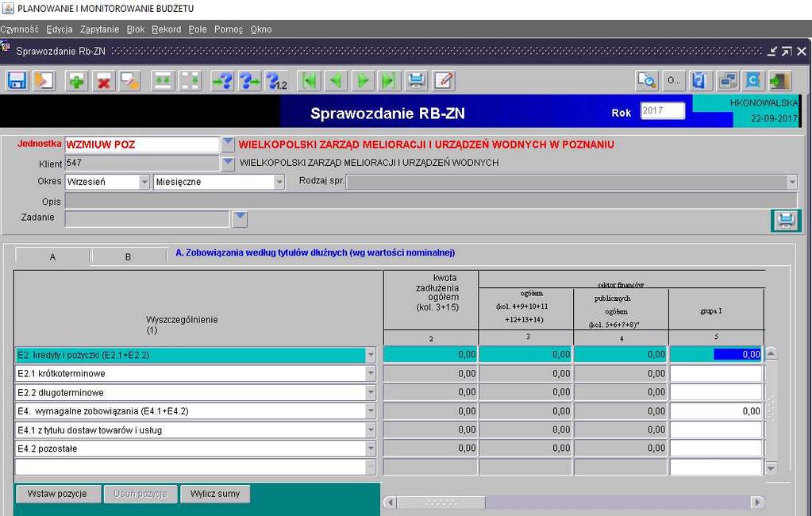Open the Rodzaj spr. dropdown
Screen dimensions: 812x516
click(792, 182)
